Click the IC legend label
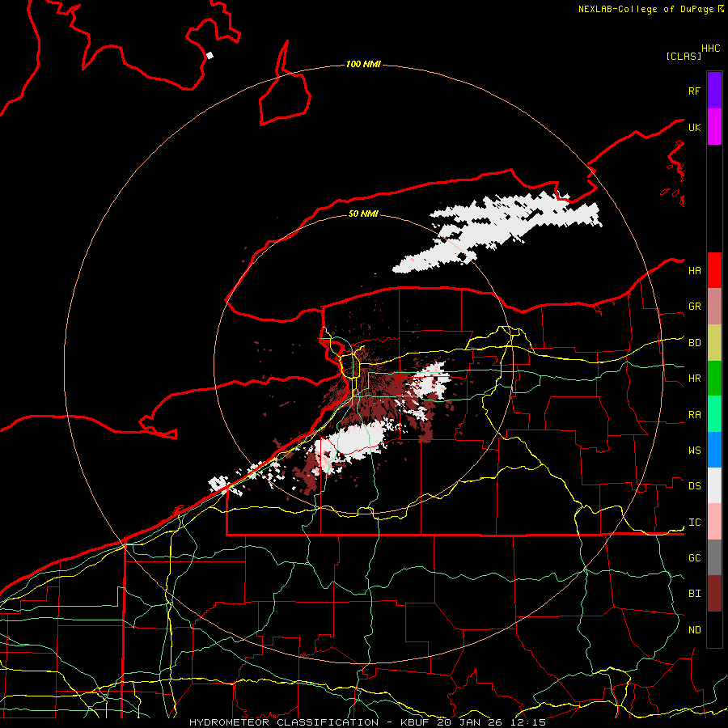 (x=695, y=523)
